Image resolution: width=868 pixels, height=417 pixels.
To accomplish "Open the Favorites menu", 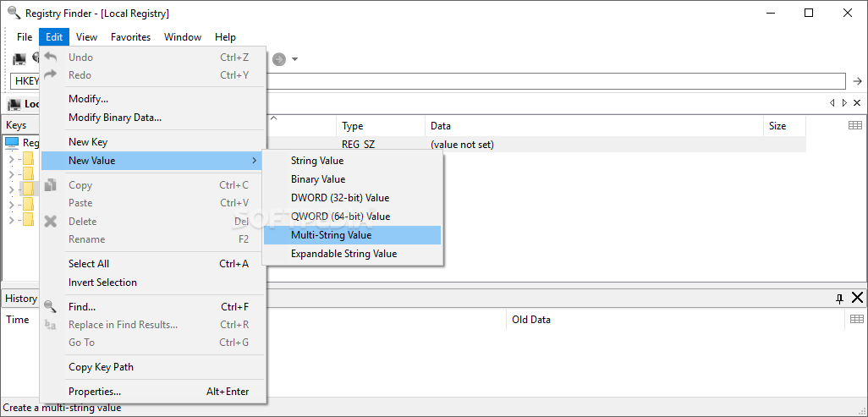I will coord(130,37).
